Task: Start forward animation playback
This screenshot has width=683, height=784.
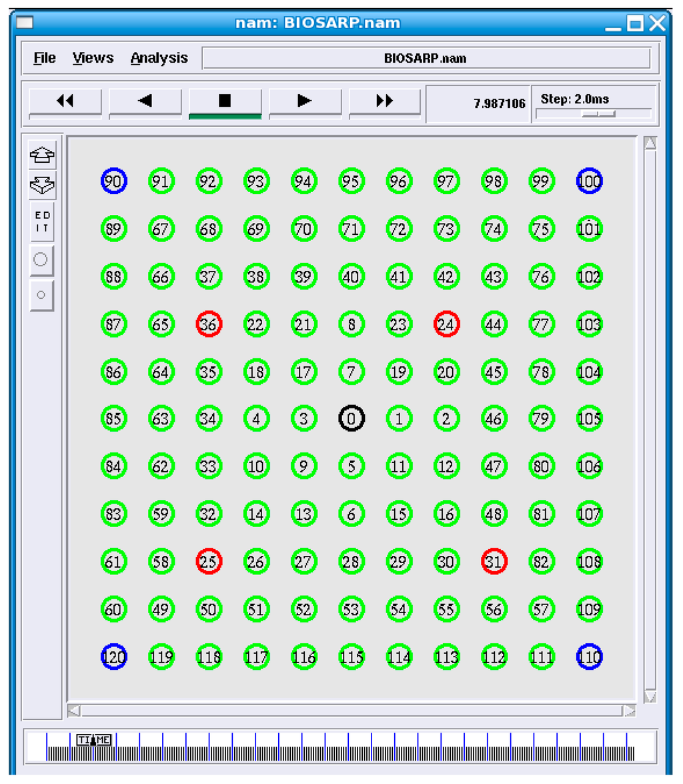Action: point(305,101)
